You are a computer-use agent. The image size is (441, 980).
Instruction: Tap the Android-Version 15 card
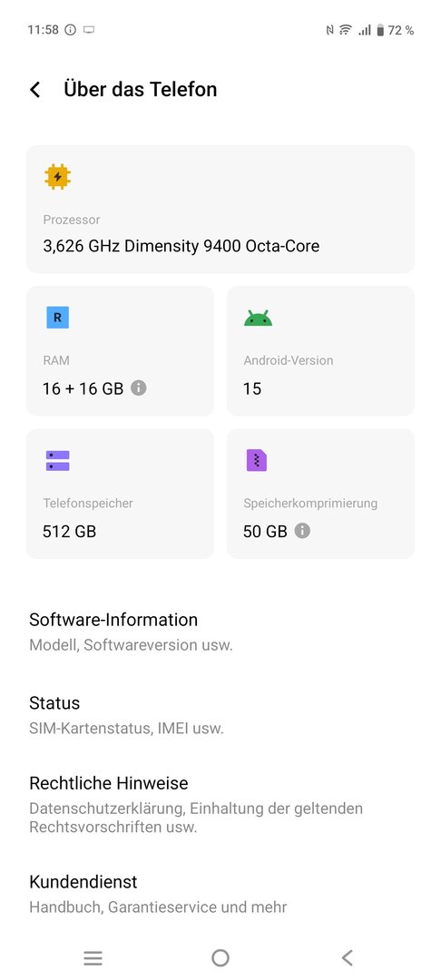(x=320, y=350)
